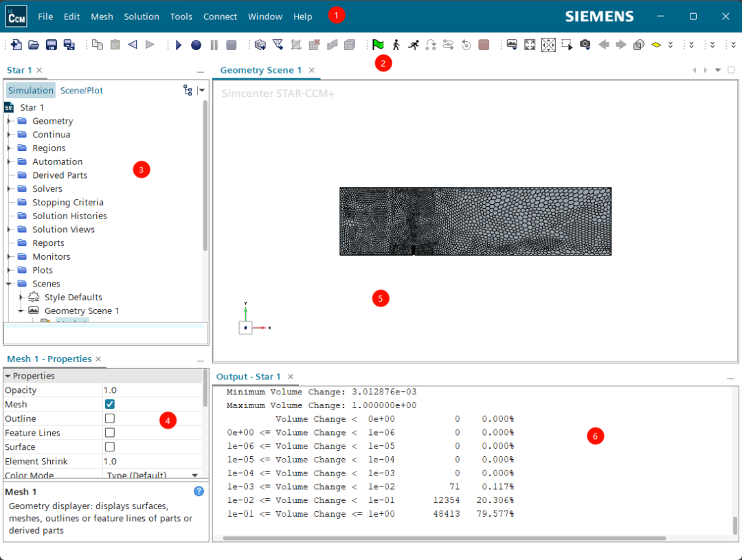Collapse the Scenes folder node
Image resolution: width=742 pixels, height=560 pixels.
[x=10, y=284]
